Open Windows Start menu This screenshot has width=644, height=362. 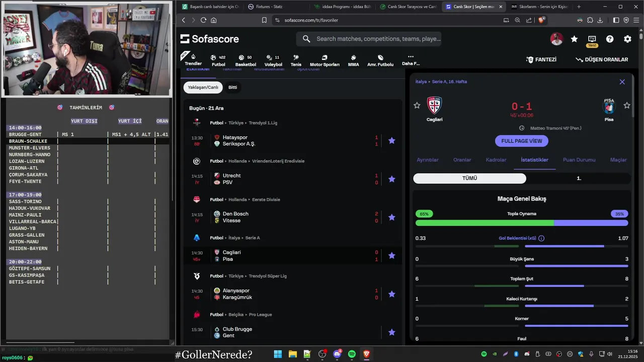(278, 354)
